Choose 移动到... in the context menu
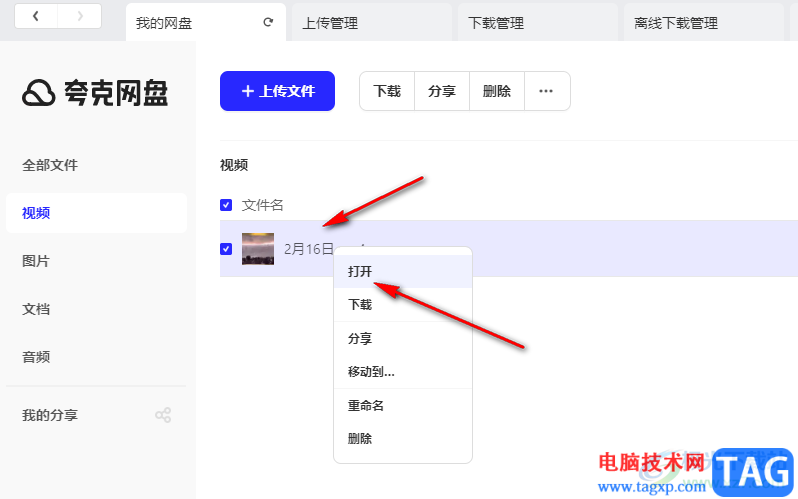Image resolution: width=798 pixels, height=499 pixels. 403,372
